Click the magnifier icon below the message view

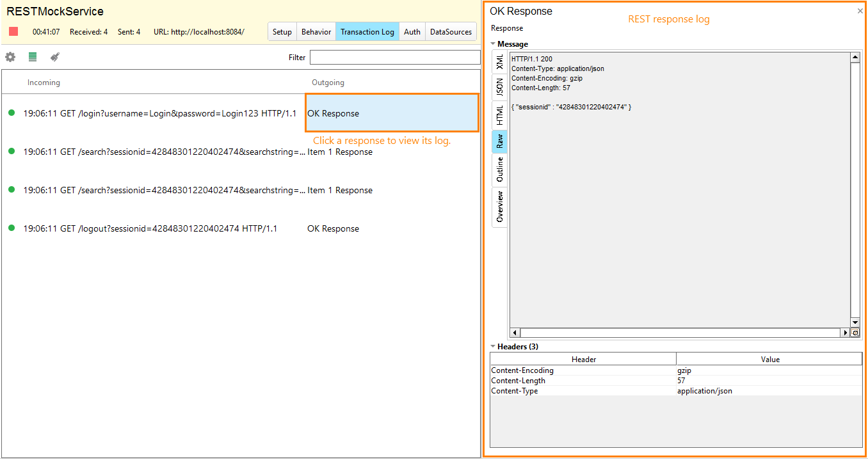(x=856, y=332)
